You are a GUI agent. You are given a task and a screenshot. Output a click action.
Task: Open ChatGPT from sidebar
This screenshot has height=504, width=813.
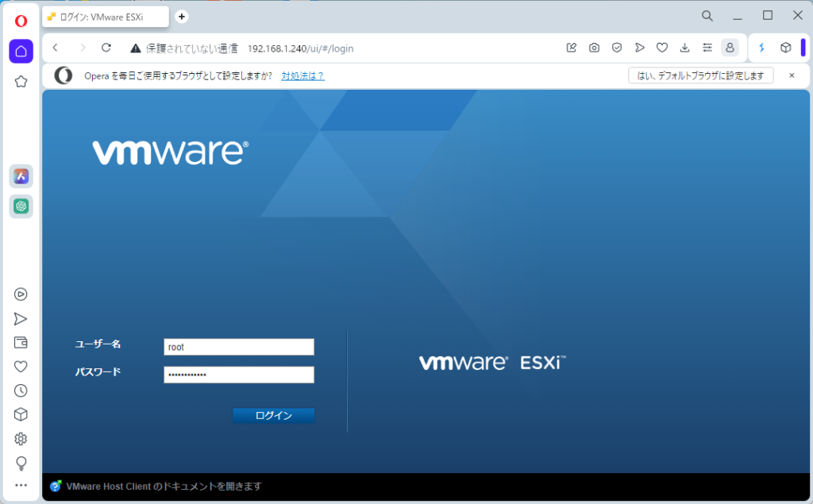pos(21,206)
